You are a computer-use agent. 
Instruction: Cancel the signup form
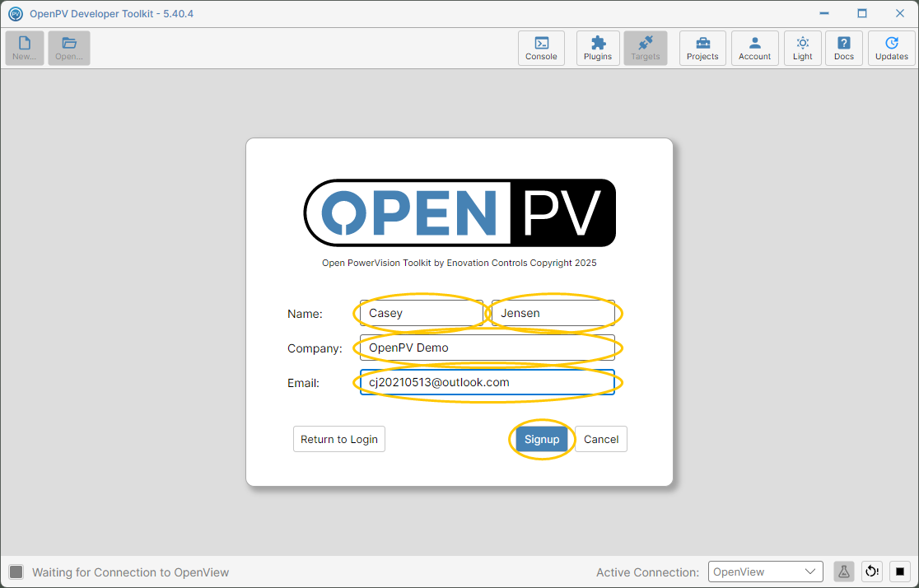[x=601, y=439]
